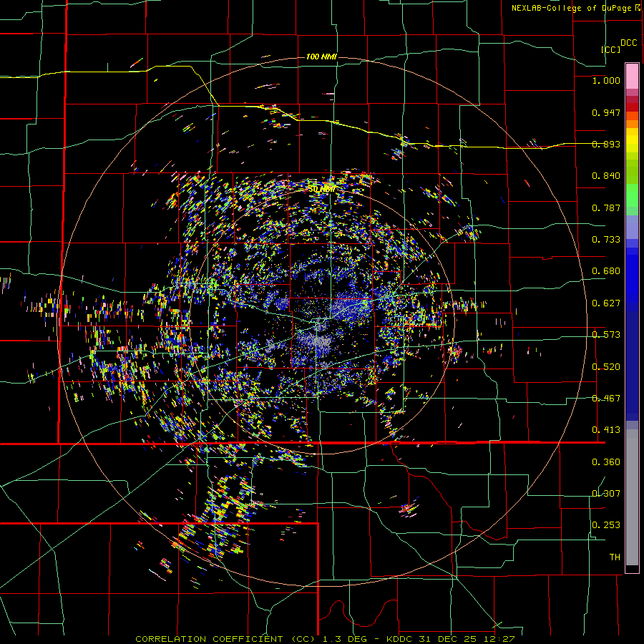Viewport: 644px width, 644px height.
Task: Click the 0.787 color scale value
Action: pyautogui.click(x=606, y=208)
